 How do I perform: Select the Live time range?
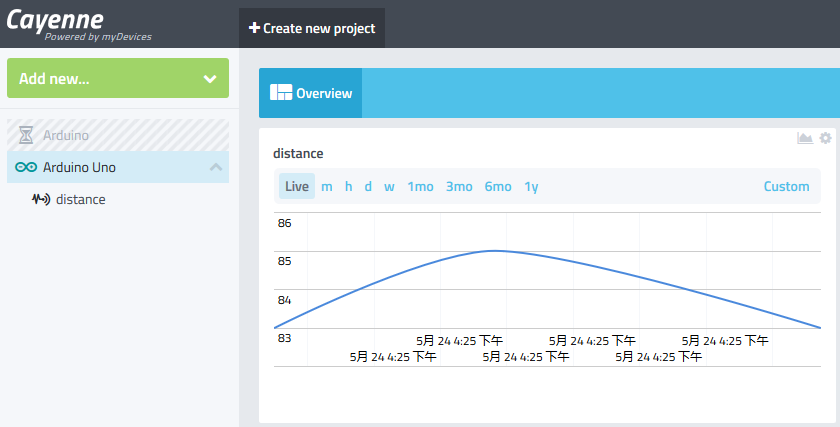pyautogui.click(x=297, y=186)
